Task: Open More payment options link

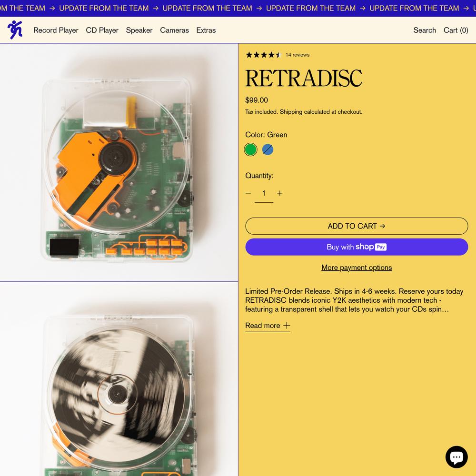Action: click(357, 268)
